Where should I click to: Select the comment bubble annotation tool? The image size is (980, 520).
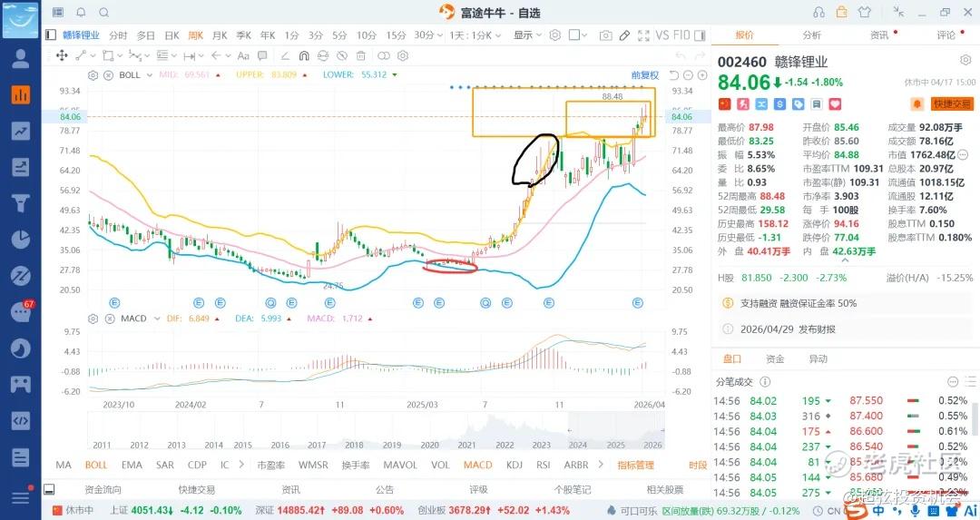coord(262,55)
